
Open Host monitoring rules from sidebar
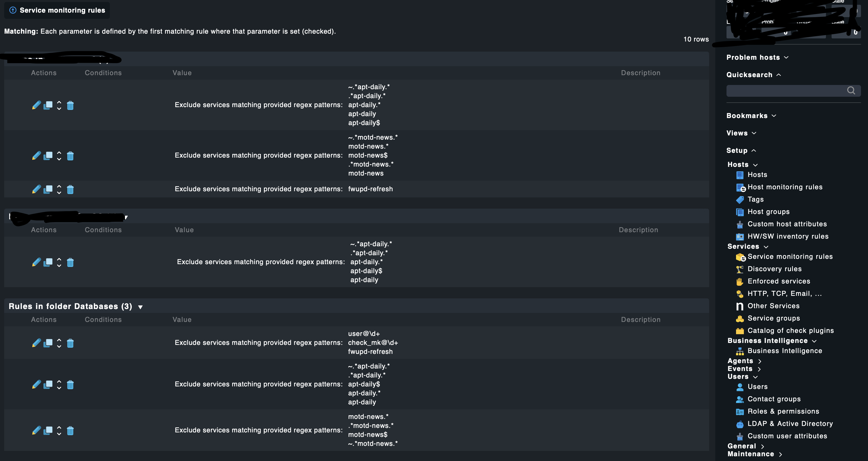click(x=785, y=187)
